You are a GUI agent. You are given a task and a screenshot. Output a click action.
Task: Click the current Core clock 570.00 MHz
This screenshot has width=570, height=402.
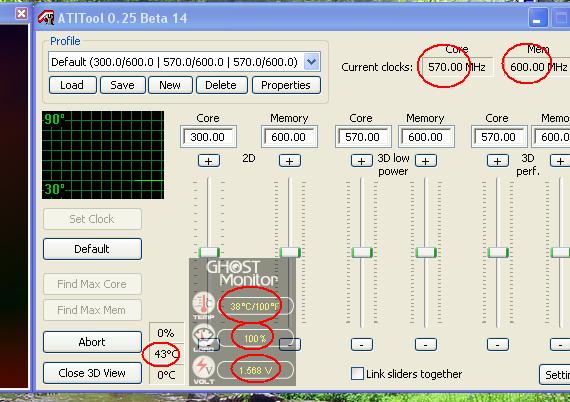tap(456, 67)
